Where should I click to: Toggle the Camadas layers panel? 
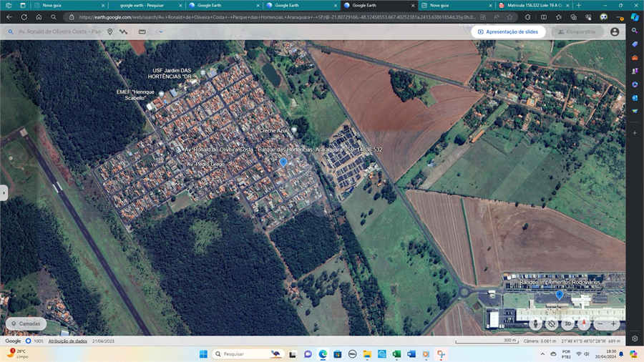pyautogui.click(x=26, y=323)
